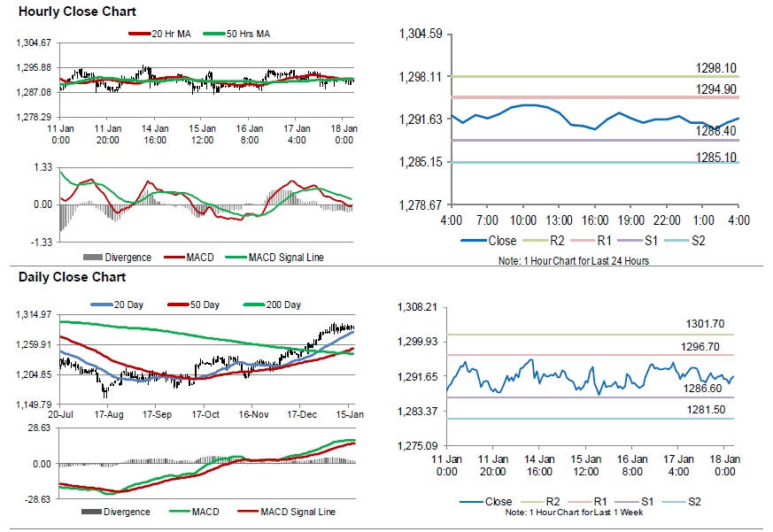Click the 20-Jul date label
The height and width of the screenshot is (532, 773).
pyautogui.click(x=60, y=414)
